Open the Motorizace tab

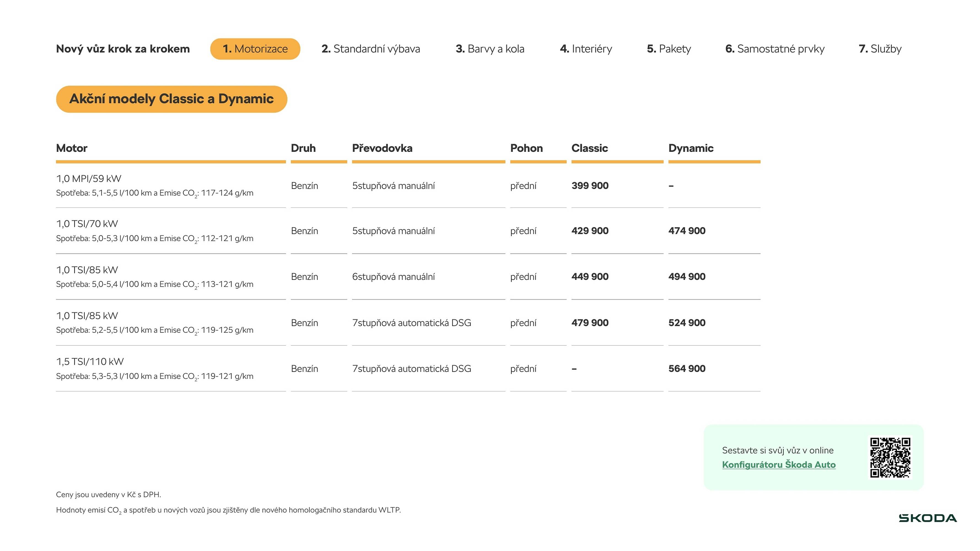coord(255,49)
